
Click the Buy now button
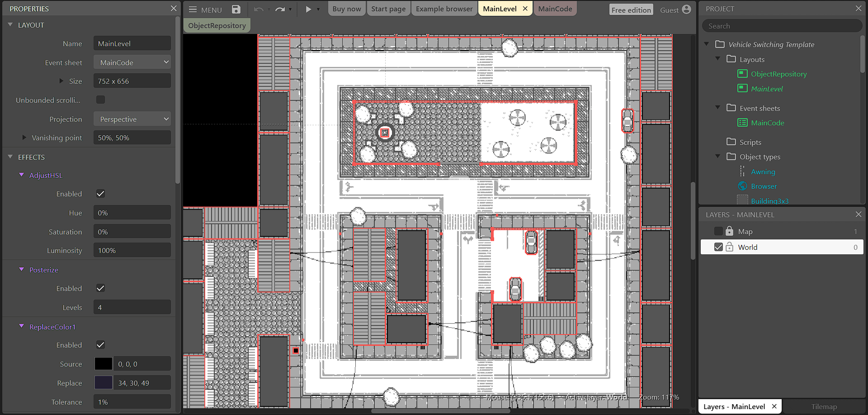tap(346, 8)
